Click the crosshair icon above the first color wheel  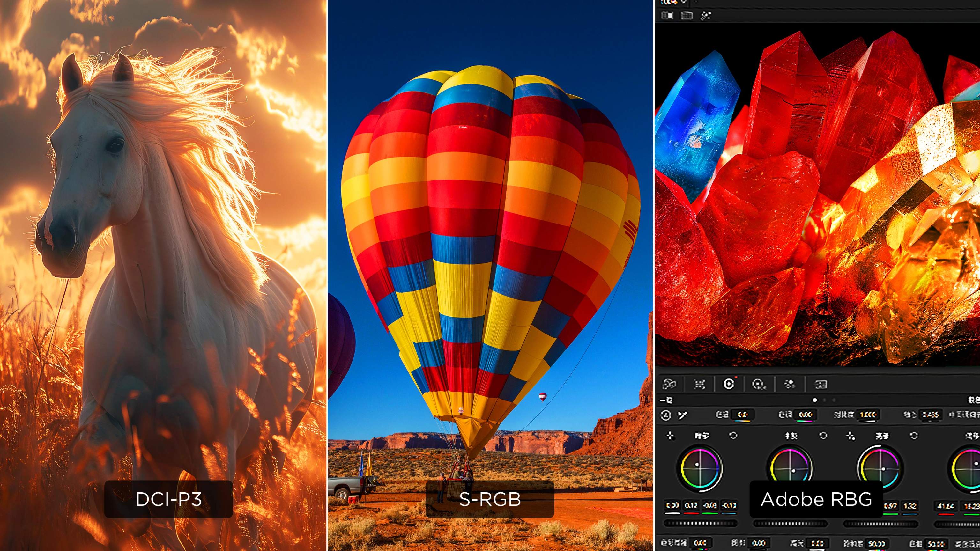pyautogui.click(x=670, y=437)
